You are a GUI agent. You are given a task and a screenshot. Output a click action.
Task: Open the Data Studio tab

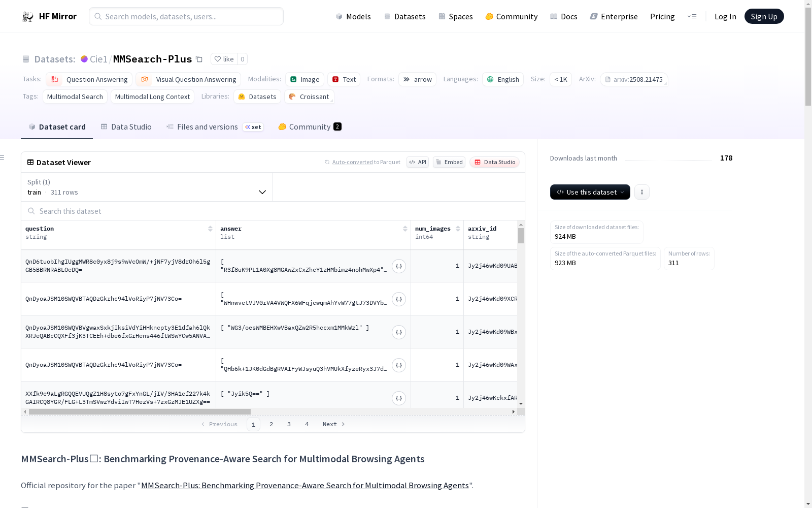click(x=126, y=127)
